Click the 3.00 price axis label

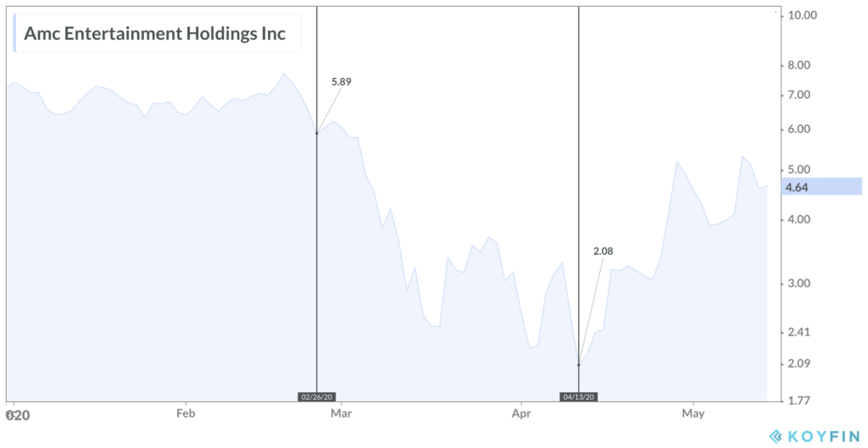tap(798, 284)
